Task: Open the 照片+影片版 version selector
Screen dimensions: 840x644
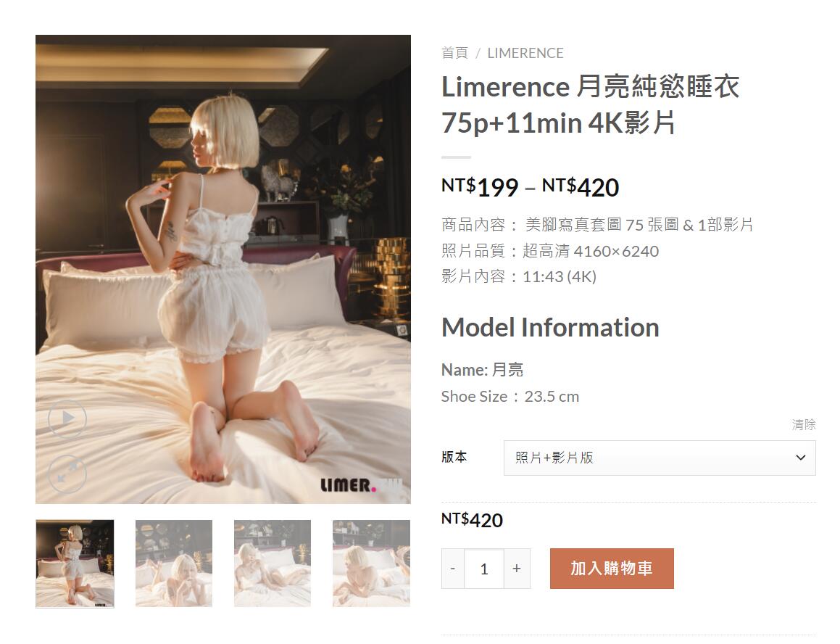Action: (x=660, y=458)
